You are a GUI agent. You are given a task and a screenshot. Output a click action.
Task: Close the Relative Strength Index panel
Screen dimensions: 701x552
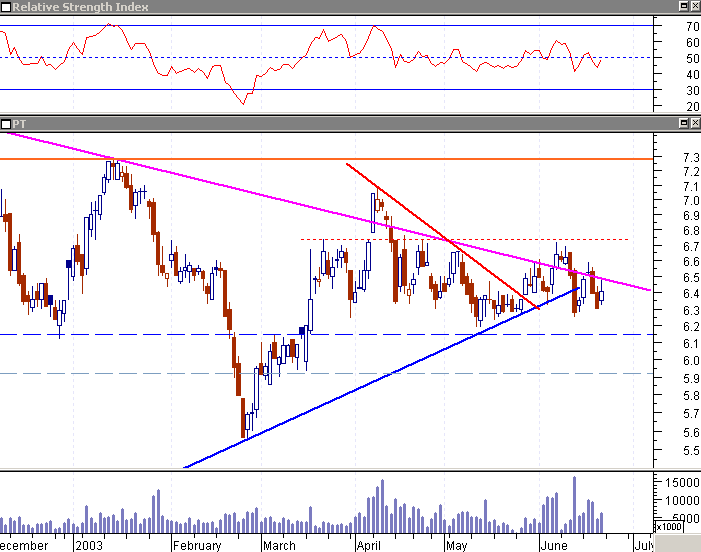coord(696,6)
